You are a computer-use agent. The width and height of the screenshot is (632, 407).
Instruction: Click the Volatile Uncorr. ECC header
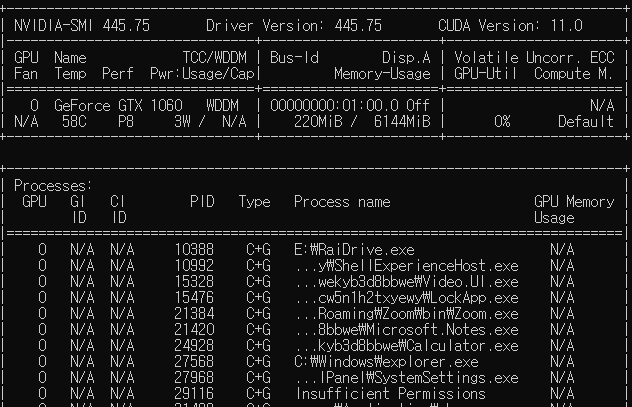pyautogui.click(x=534, y=58)
